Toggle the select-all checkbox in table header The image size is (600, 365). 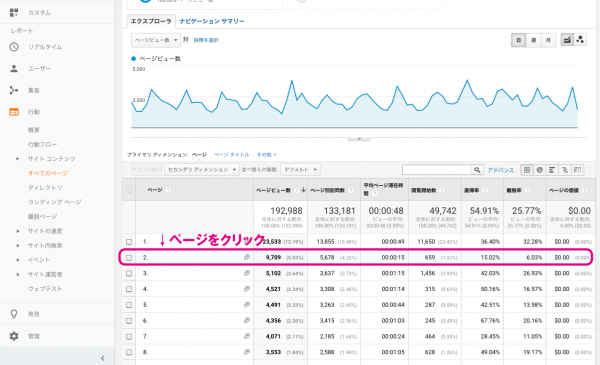(x=129, y=190)
